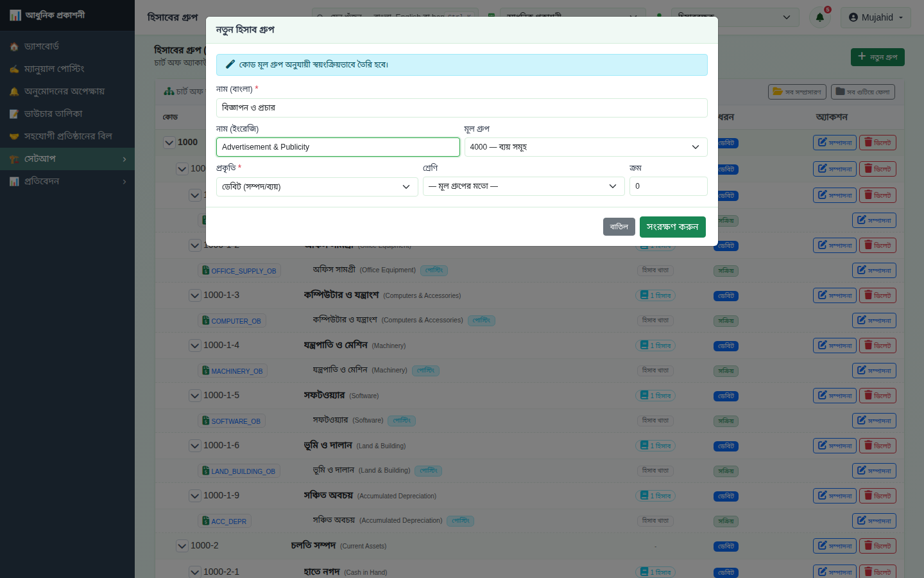
Task: Collapse the 1000-2 tree group
Action: [x=182, y=546]
